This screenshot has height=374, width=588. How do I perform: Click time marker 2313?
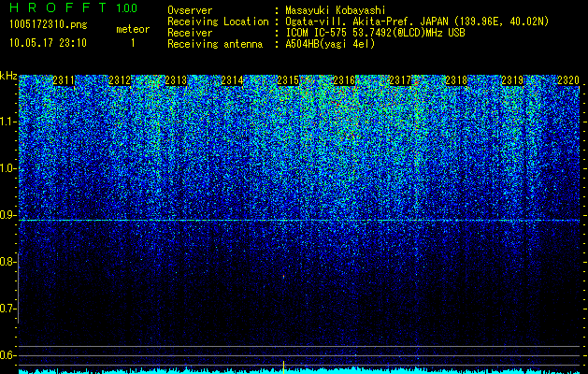tap(176, 80)
